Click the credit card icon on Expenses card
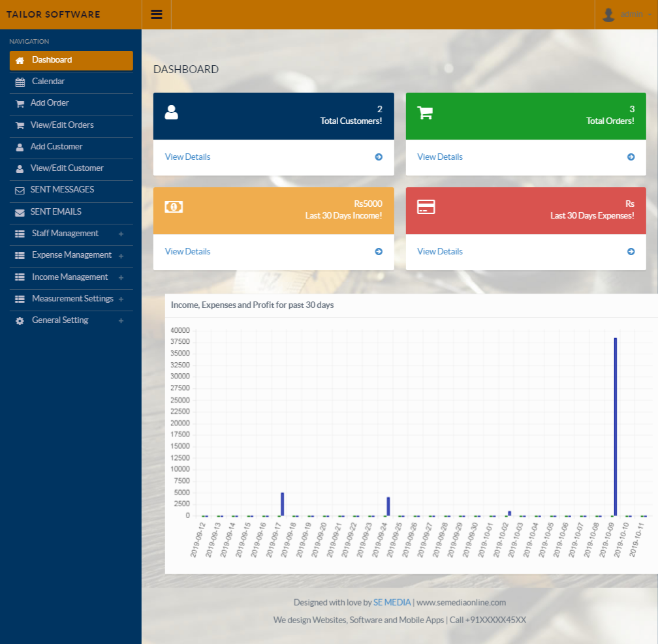 pos(426,207)
